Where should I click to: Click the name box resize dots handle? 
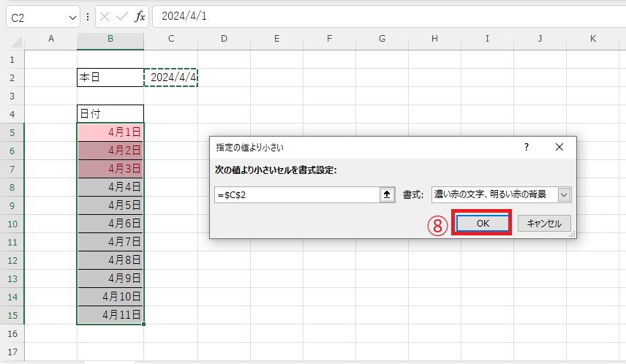point(88,17)
